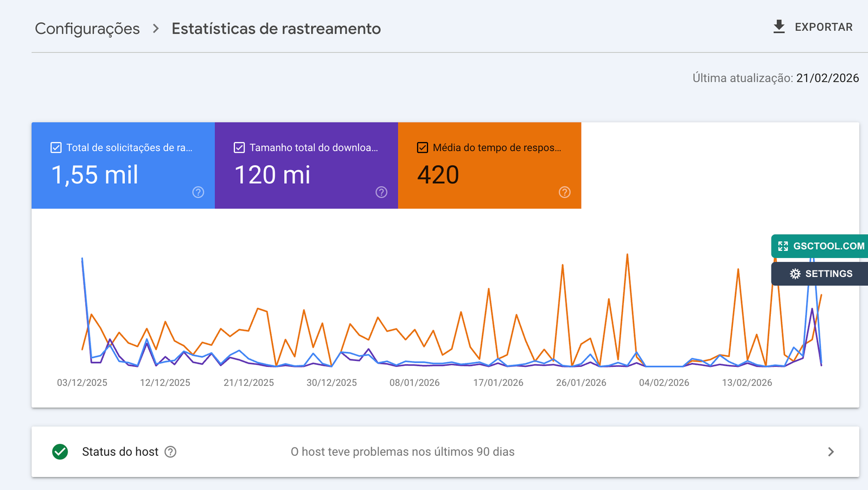Click the expand icon on GSCTOOL.COM badge
Screen dimensions: 868x490
point(783,246)
